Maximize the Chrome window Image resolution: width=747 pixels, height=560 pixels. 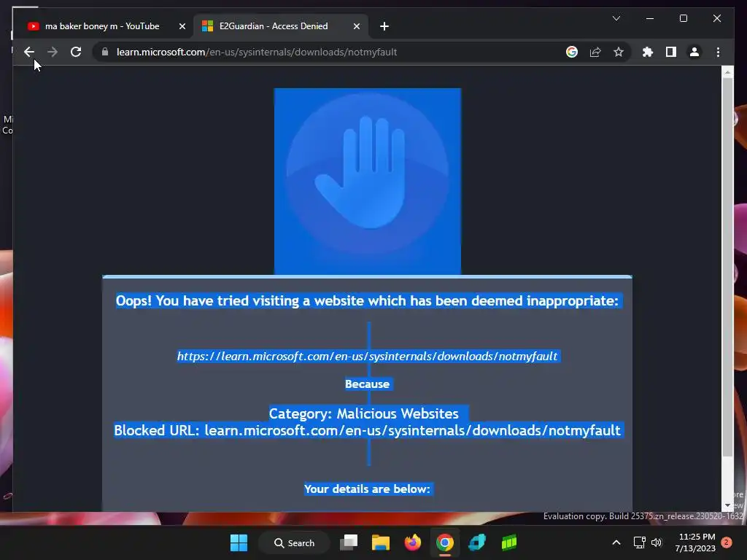coord(683,18)
